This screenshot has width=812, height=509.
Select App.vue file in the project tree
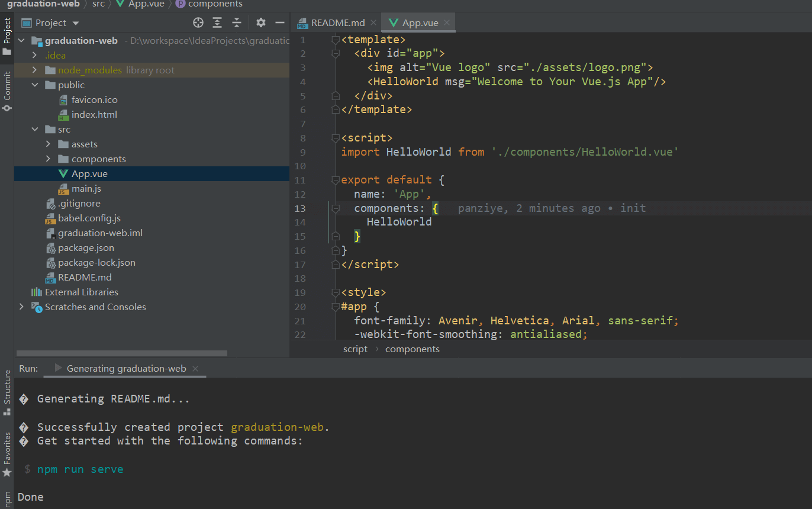89,174
